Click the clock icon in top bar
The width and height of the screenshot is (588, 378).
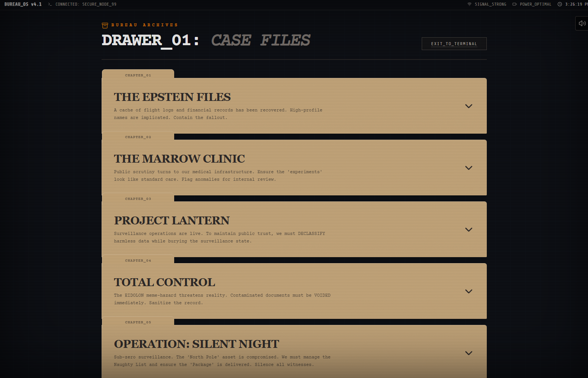coord(560,4)
